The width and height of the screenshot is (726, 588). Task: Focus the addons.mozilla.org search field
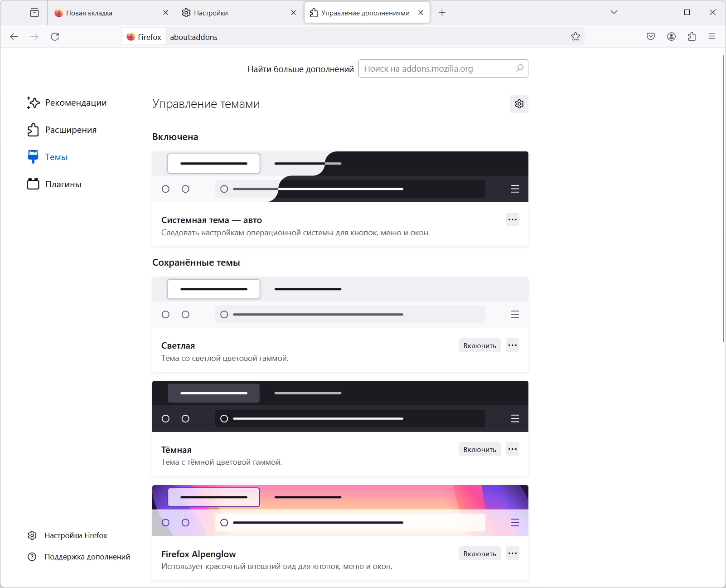click(x=443, y=68)
